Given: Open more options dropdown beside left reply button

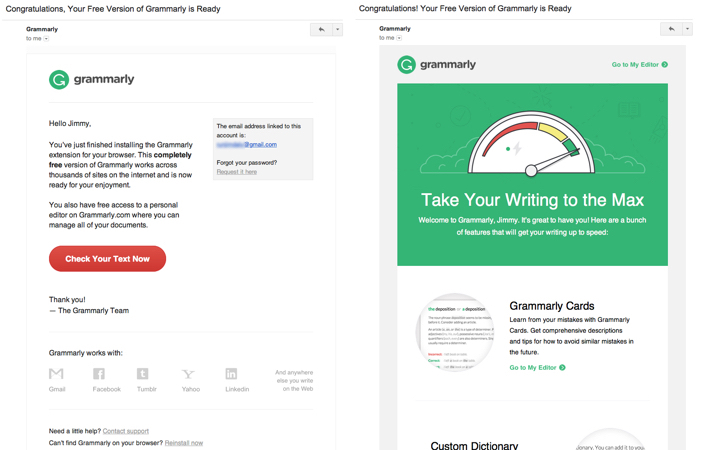Looking at the screenshot, I should pyautogui.click(x=337, y=29).
